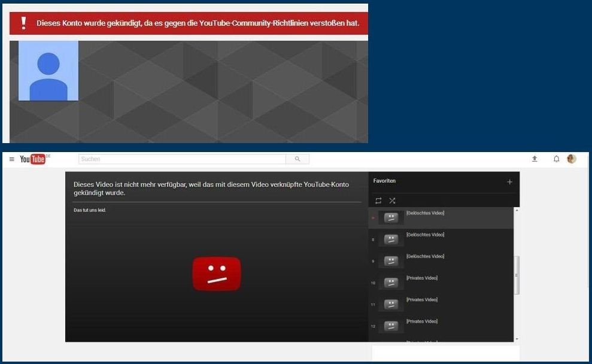Viewport: 592px width, 364px height.
Task: Click the plus icon in Favoriten panel
Action: pyautogui.click(x=509, y=182)
